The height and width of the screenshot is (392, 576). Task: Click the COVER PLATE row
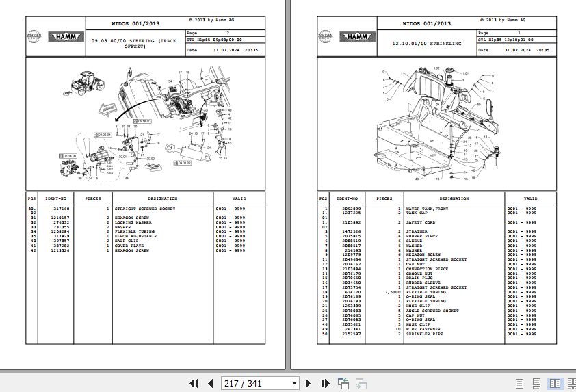[146, 246]
